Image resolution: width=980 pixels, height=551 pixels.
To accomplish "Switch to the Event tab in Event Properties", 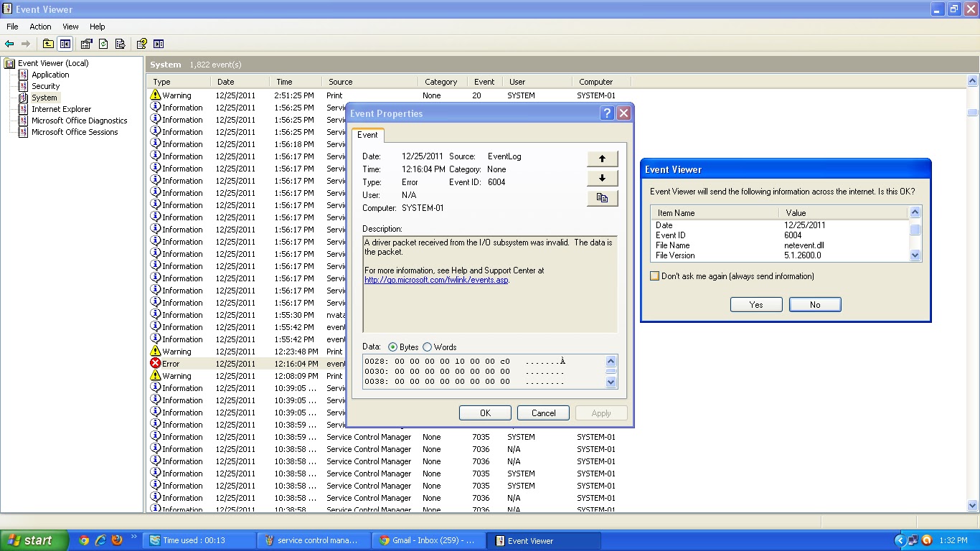I will [x=367, y=135].
